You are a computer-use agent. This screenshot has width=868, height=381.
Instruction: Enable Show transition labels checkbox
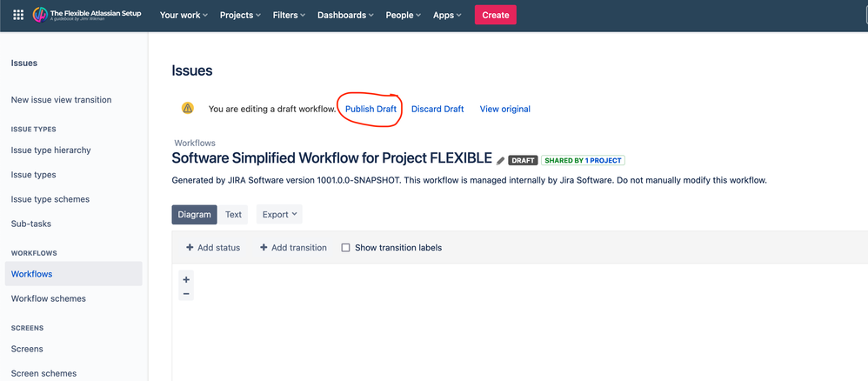tap(345, 248)
